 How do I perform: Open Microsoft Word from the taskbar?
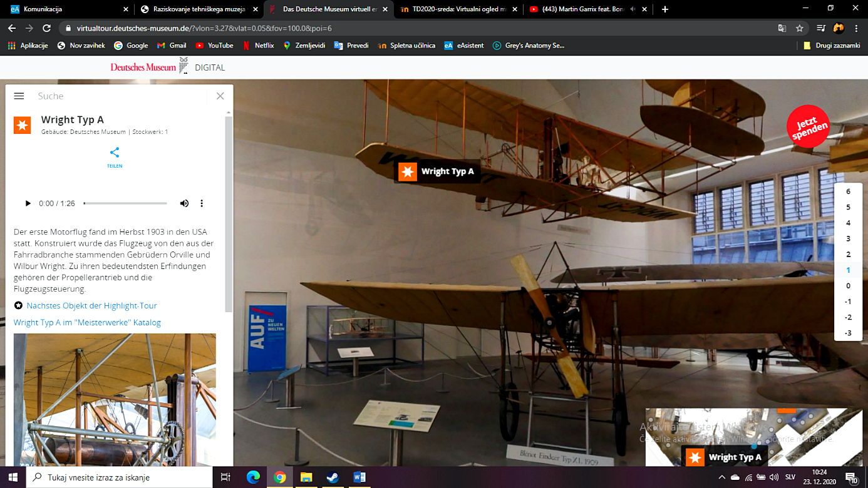pyautogui.click(x=359, y=477)
